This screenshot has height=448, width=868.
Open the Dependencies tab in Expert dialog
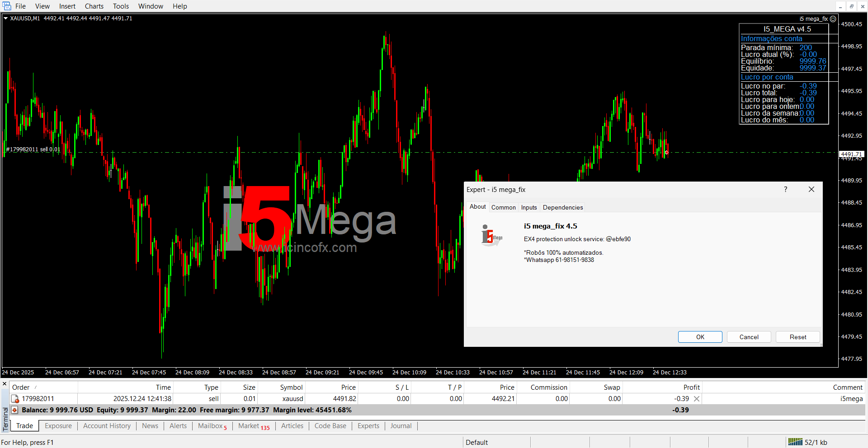pos(563,207)
